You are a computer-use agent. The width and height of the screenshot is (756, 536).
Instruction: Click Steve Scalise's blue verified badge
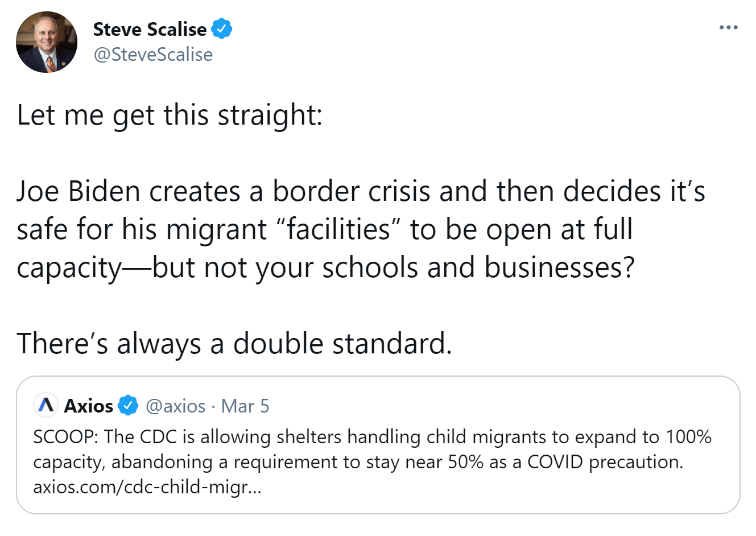pyautogui.click(x=222, y=28)
